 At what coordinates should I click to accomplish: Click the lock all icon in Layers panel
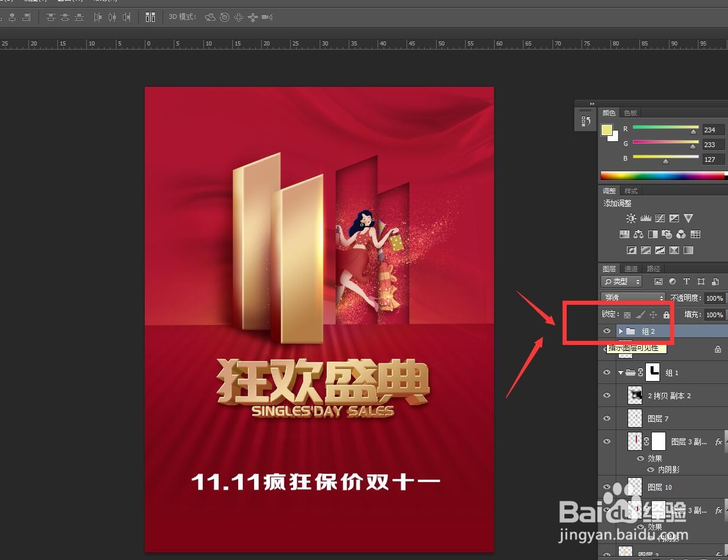667,314
